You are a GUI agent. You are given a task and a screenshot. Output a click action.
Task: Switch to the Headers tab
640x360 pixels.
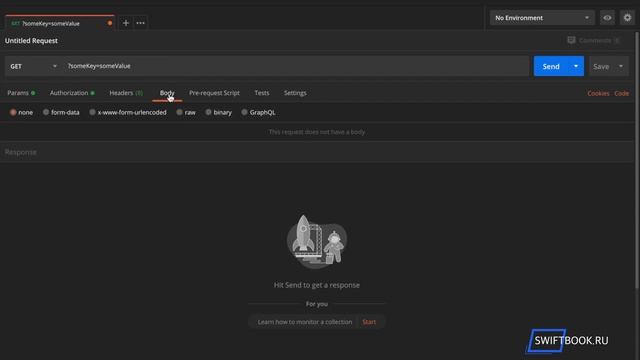126,93
